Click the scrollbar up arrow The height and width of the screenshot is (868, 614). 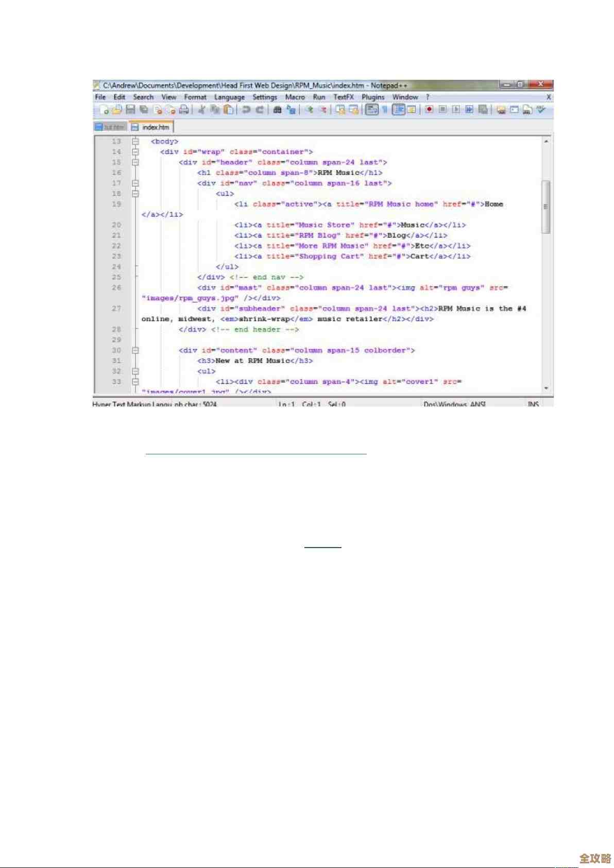click(x=546, y=141)
